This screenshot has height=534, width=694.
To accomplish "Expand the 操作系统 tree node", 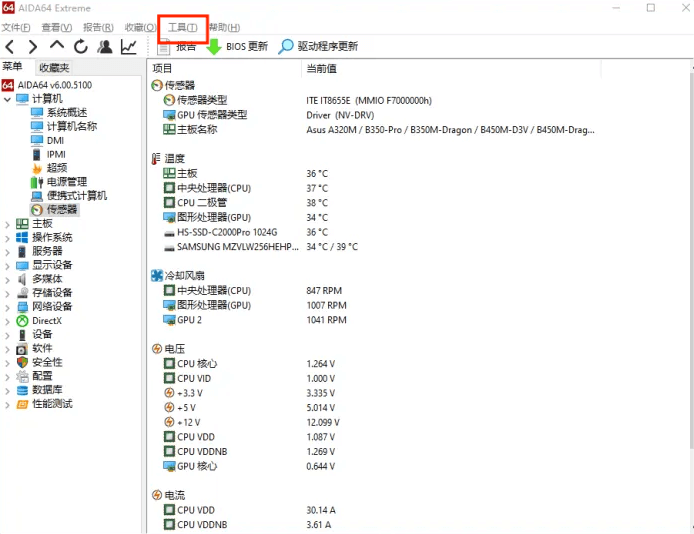I will click(7, 238).
